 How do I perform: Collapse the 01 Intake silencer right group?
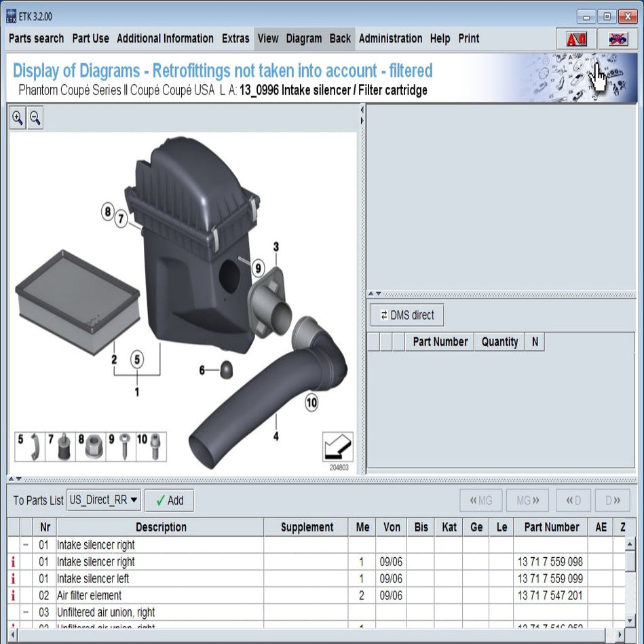pos(26,545)
